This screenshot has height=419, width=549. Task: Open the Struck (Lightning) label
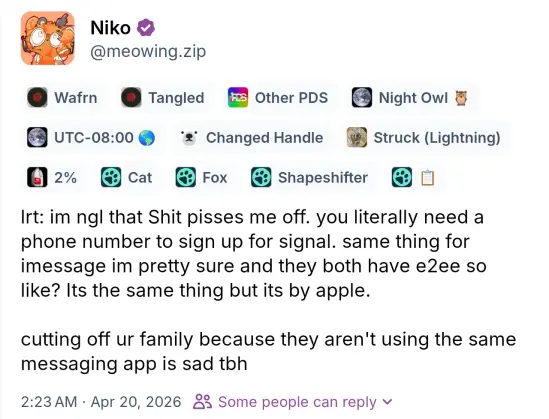[x=424, y=138]
